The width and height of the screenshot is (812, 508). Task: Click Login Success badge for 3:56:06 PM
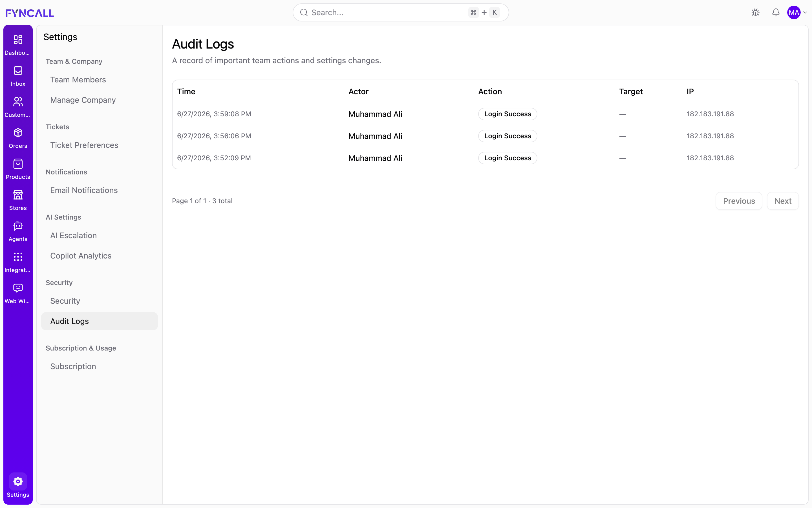[x=508, y=136]
